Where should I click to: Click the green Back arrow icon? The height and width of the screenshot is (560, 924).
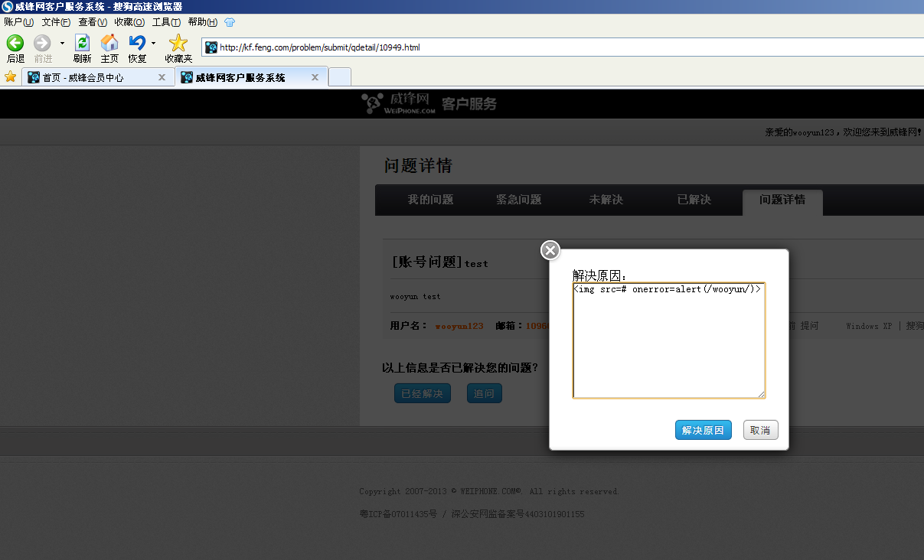pyautogui.click(x=15, y=43)
